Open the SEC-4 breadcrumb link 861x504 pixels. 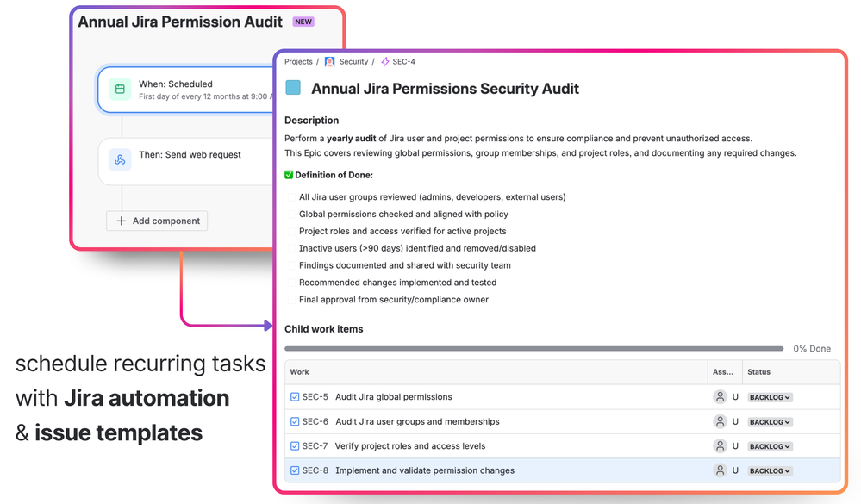click(402, 61)
